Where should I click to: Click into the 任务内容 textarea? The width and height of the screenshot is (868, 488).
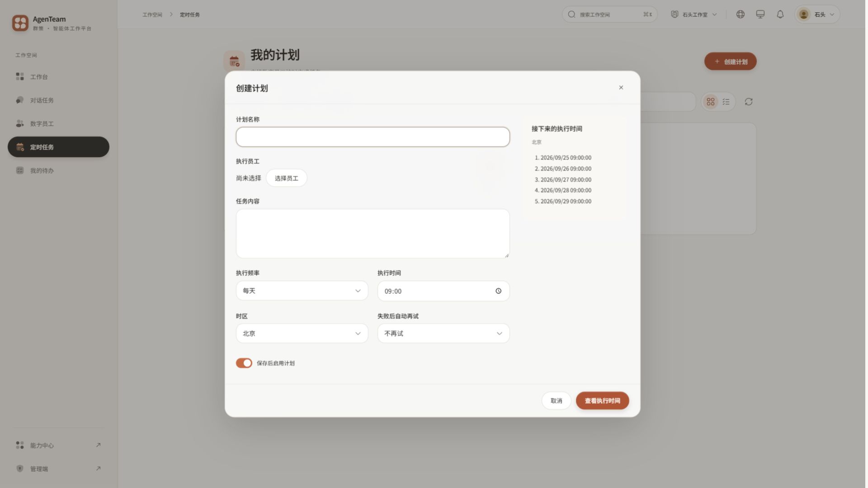tap(373, 234)
